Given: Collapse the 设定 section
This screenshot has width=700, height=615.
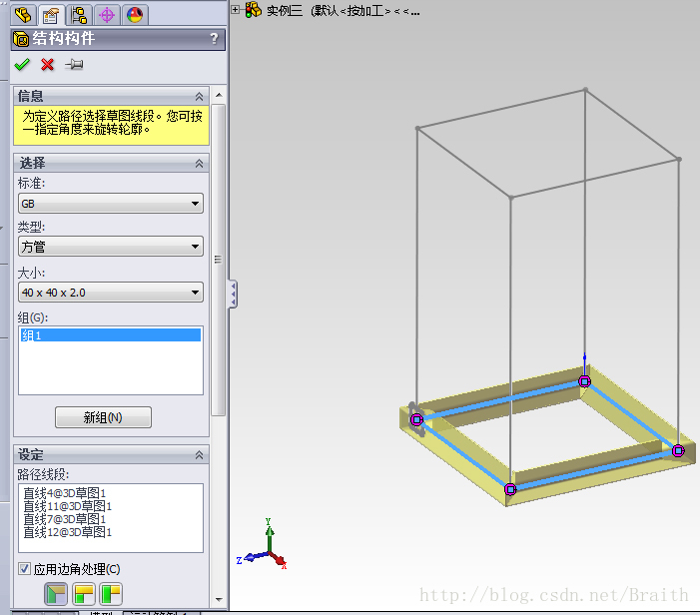Looking at the screenshot, I should (199, 455).
